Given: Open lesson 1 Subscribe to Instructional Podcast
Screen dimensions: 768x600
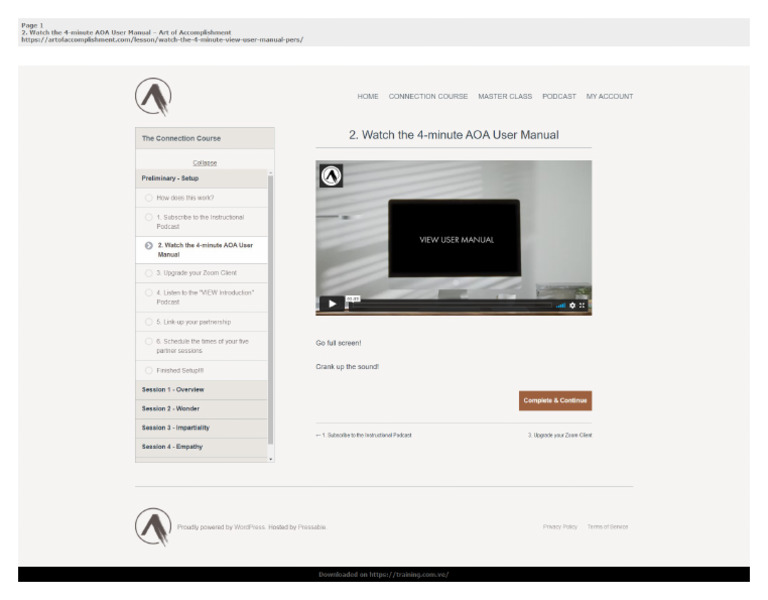Looking at the screenshot, I should 200,222.
